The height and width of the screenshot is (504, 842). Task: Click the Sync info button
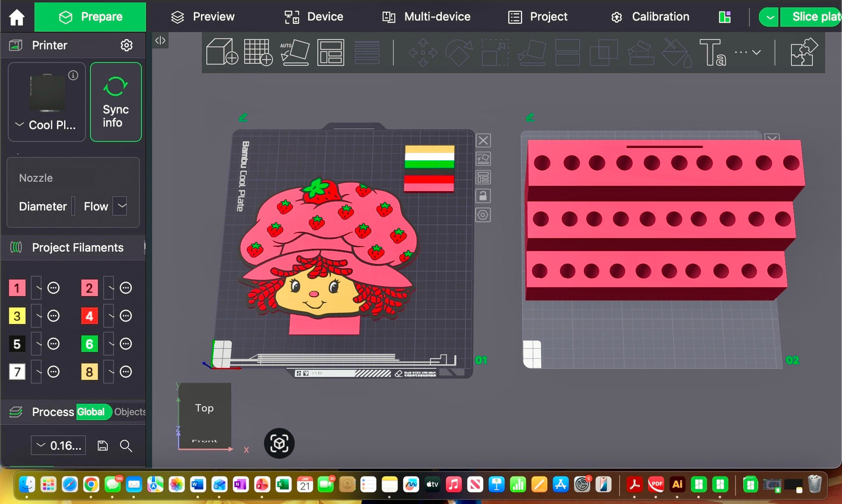[x=116, y=102]
